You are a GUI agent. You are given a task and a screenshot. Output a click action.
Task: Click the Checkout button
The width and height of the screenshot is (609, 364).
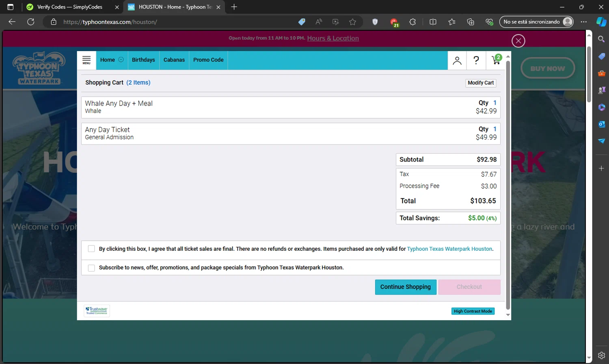(469, 287)
